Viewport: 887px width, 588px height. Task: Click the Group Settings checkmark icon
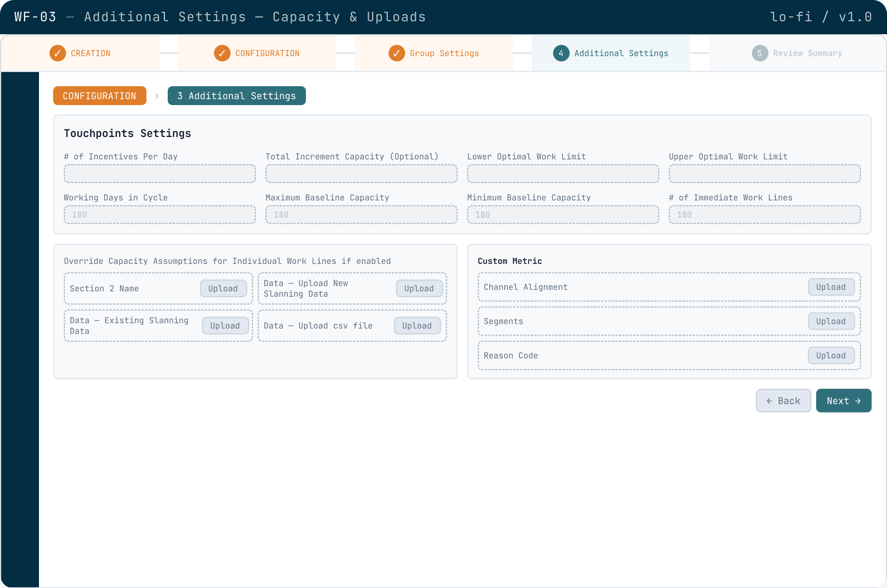coord(397,53)
